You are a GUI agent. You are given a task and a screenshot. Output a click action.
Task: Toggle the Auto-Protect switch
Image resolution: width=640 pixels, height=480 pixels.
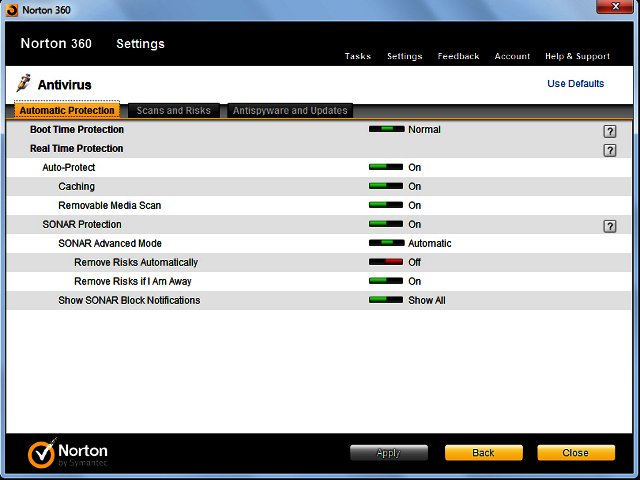pos(386,167)
